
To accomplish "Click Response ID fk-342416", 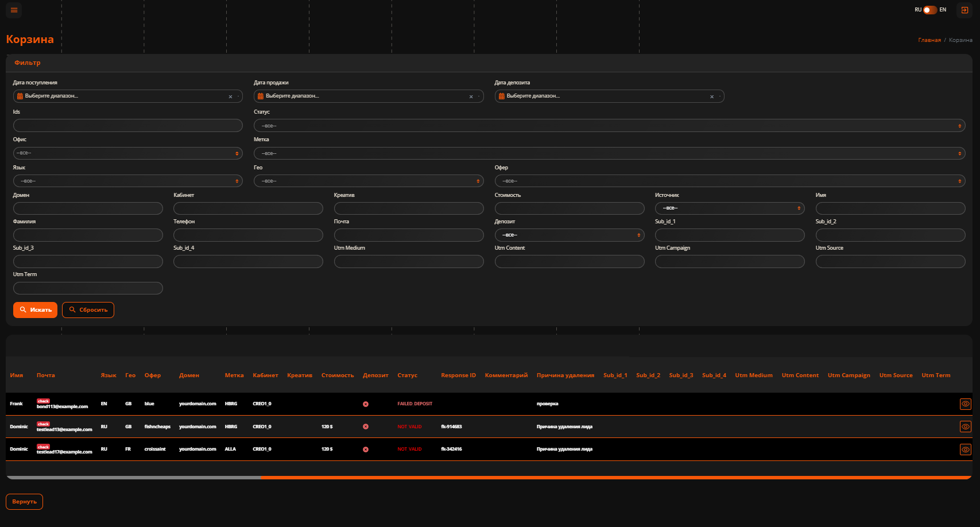I will 451,449.
